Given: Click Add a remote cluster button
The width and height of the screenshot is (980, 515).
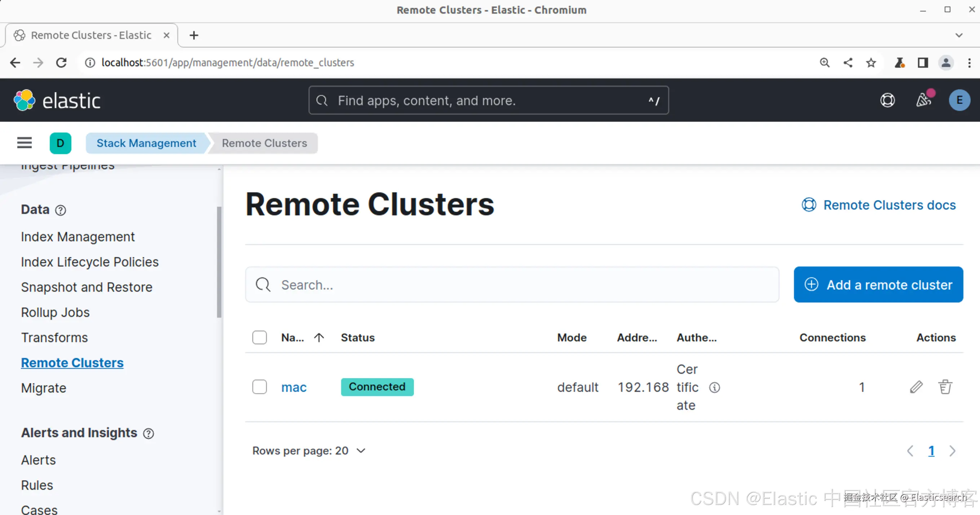Looking at the screenshot, I should [x=878, y=285].
